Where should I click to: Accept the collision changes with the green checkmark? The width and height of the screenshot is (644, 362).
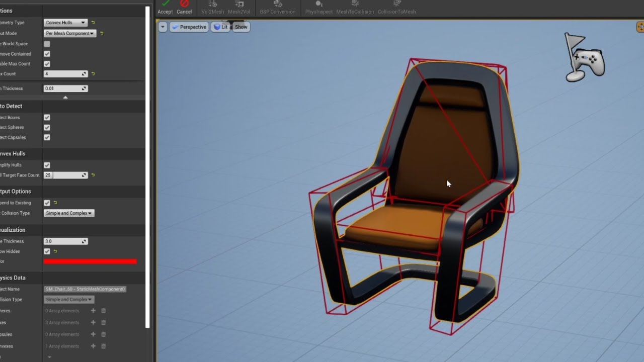pos(165,7)
